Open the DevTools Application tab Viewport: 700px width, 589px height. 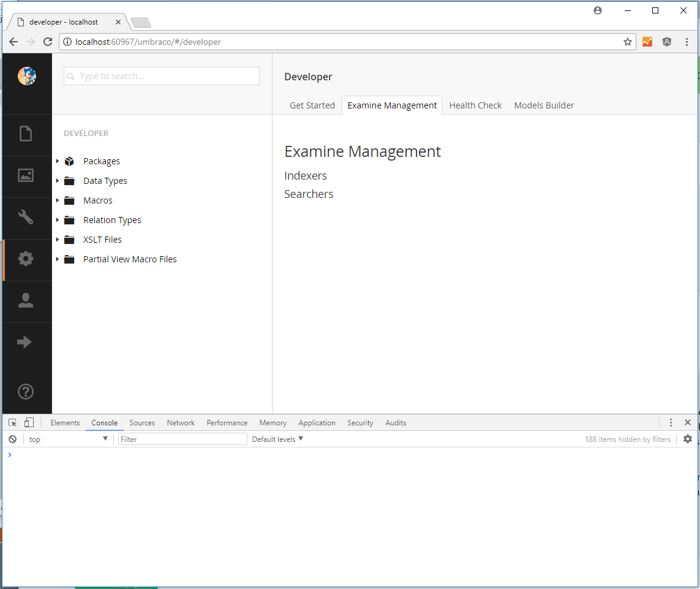[317, 423]
